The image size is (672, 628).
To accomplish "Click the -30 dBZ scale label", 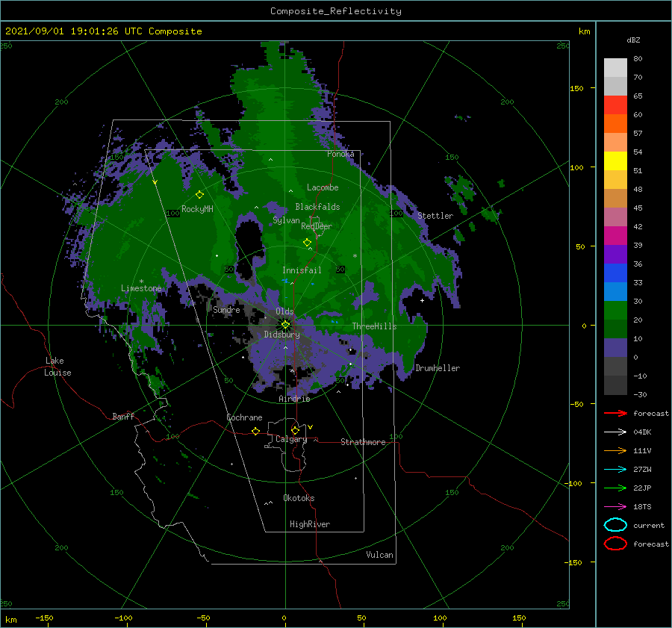I will pyautogui.click(x=640, y=394).
